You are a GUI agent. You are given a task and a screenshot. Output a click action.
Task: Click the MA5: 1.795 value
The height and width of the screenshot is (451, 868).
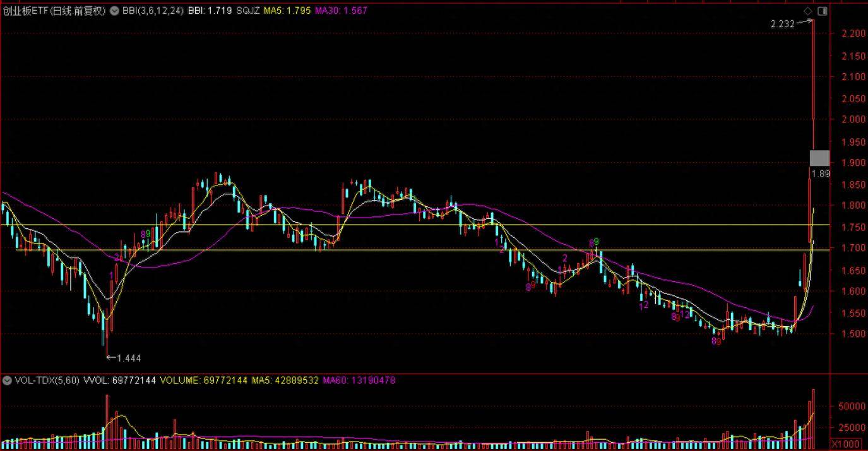pyautogui.click(x=287, y=11)
